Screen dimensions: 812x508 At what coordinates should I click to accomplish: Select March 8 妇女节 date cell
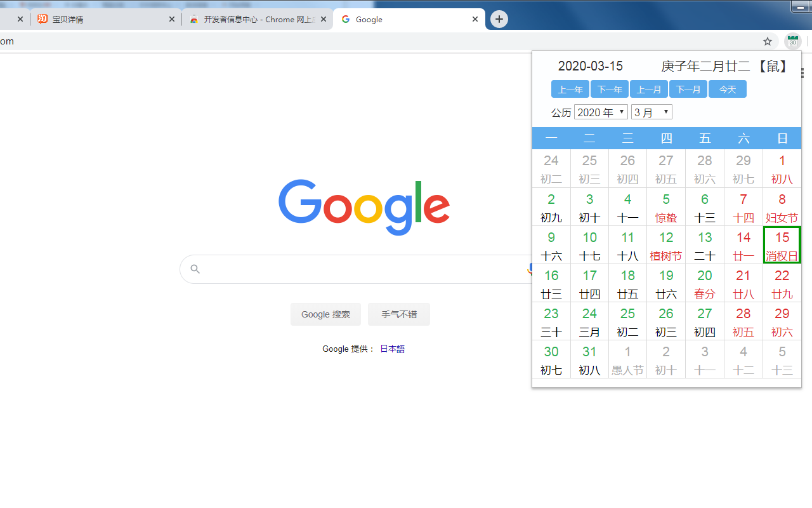[x=782, y=207]
